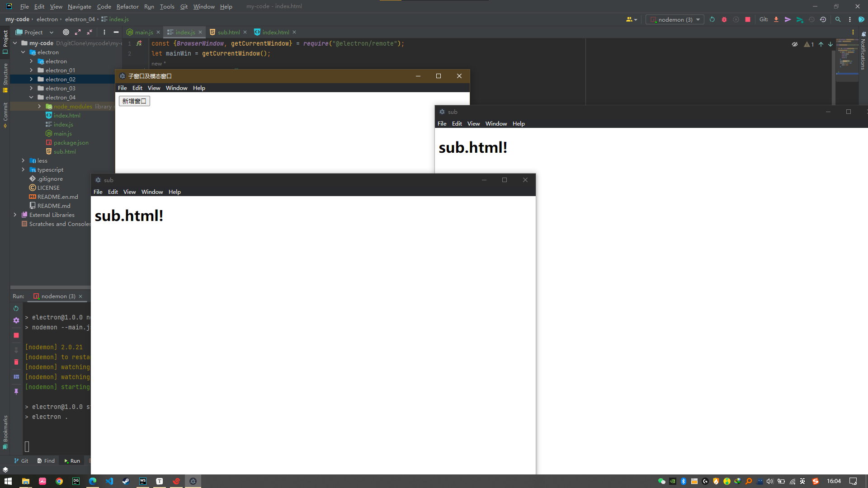Viewport: 868px width, 488px height.
Task: Open the nodemon (3) run configuration dropdown
Action: tap(675, 19)
